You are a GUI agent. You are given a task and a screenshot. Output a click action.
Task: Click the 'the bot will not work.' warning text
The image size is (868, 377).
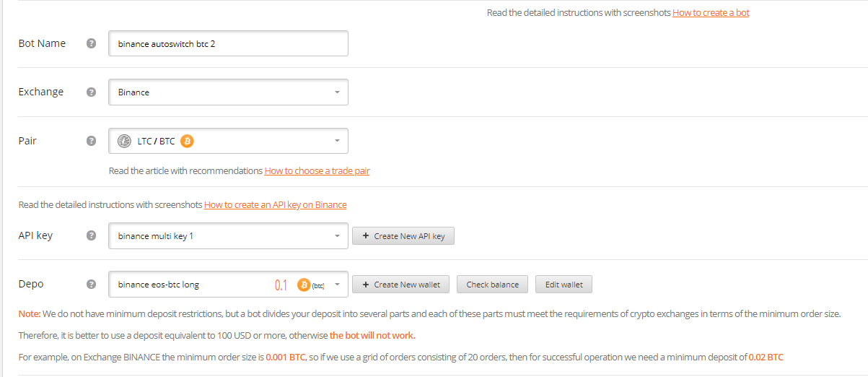[372, 335]
